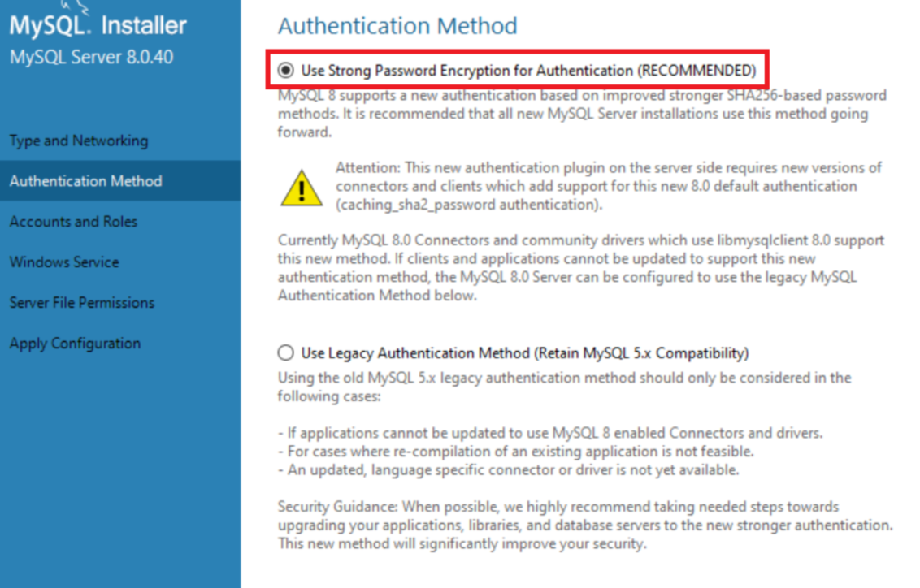
Task: Choose Legacy Authentication Method radio option
Action: [x=286, y=353]
